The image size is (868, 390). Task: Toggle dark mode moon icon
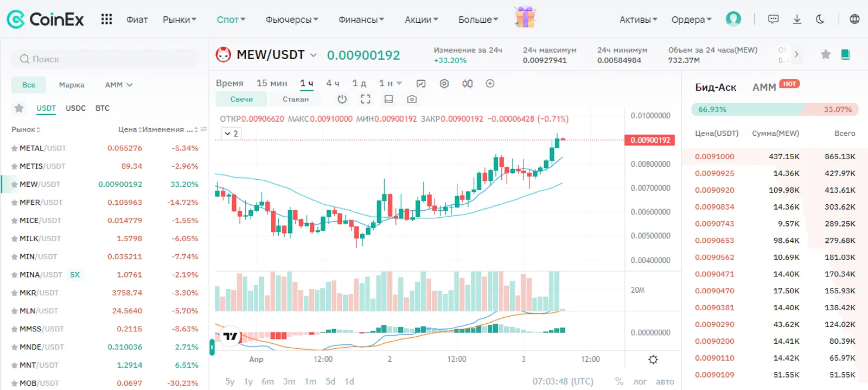click(x=820, y=19)
